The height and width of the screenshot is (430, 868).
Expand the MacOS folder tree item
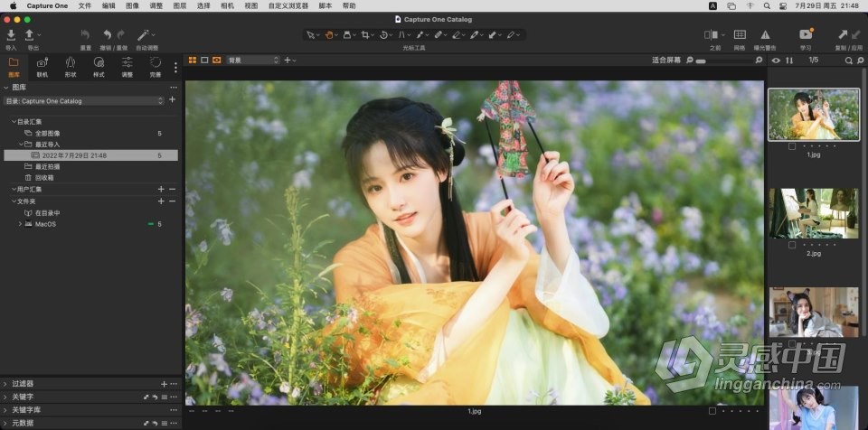pyautogui.click(x=20, y=224)
